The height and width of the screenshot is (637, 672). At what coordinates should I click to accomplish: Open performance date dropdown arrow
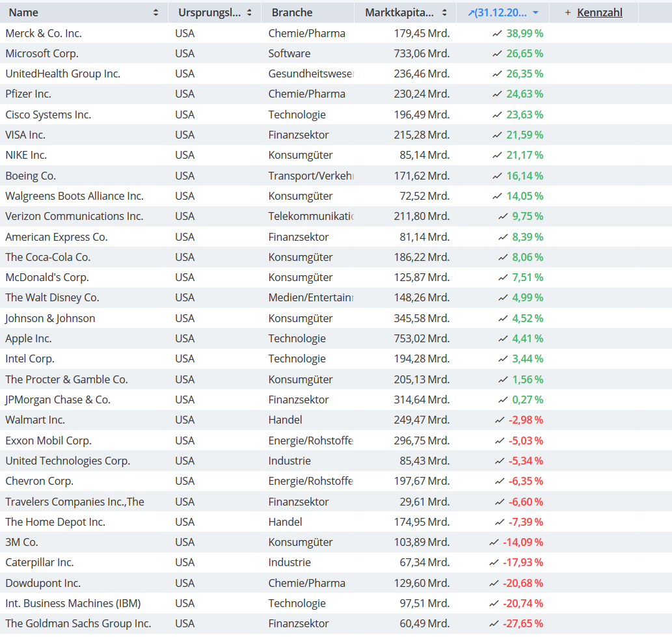535,13
